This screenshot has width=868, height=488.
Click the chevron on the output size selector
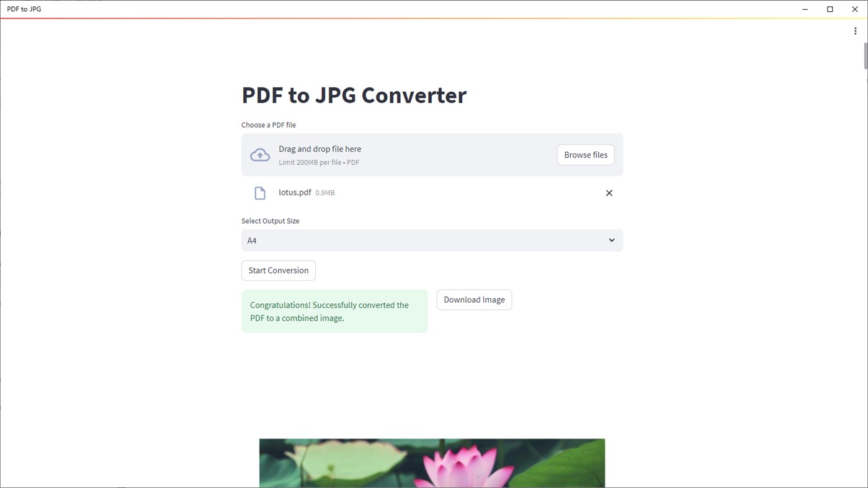(611, 240)
